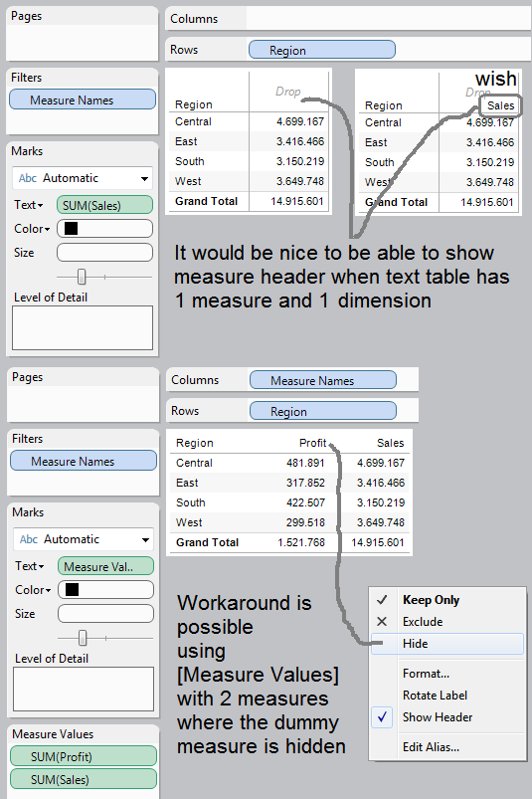This screenshot has width=532, height=799.
Task: Choose Format... in the context menu
Action: [426, 674]
